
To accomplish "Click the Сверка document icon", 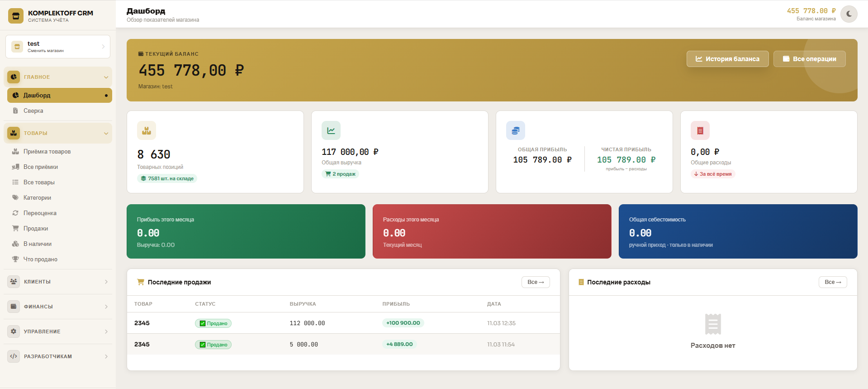I will pos(15,110).
